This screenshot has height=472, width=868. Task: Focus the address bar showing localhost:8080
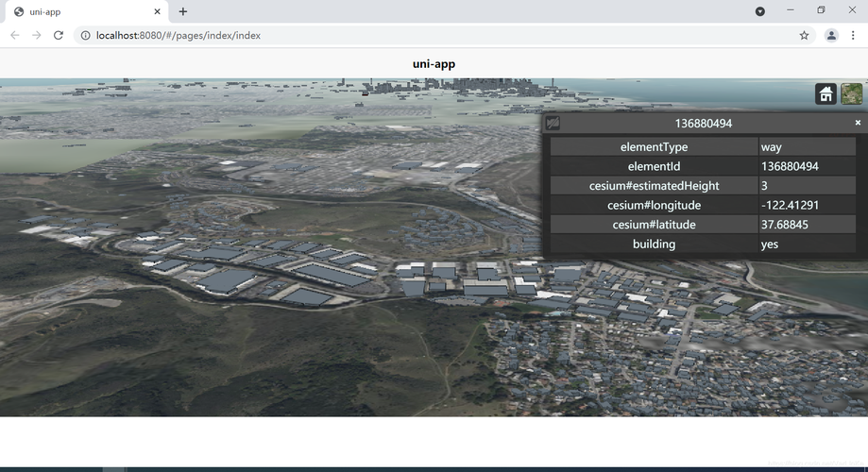coord(443,36)
